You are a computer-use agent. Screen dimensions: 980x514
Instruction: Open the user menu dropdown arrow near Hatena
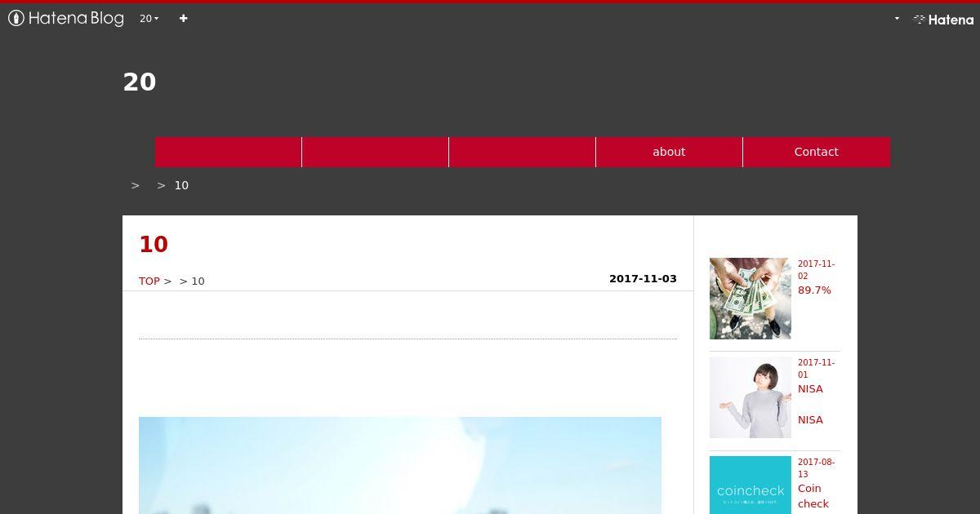point(897,18)
